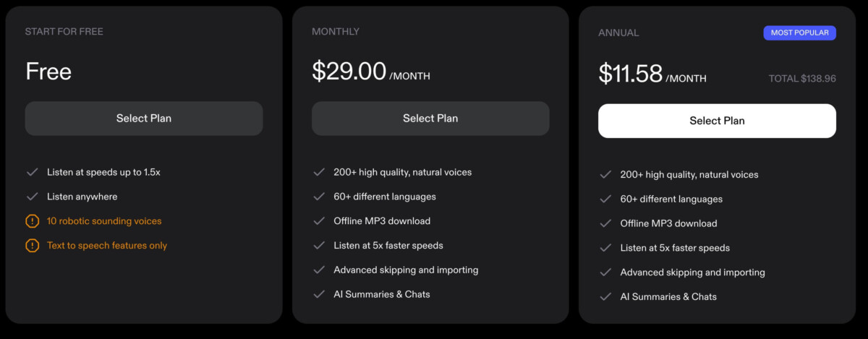Click the Text to speech features only text
Viewport: 868px width, 339px height.
click(x=107, y=246)
